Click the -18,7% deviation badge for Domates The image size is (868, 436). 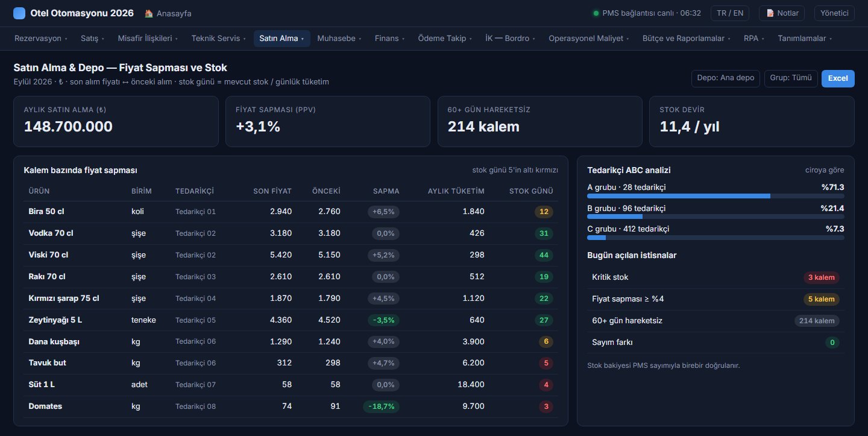(381, 406)
